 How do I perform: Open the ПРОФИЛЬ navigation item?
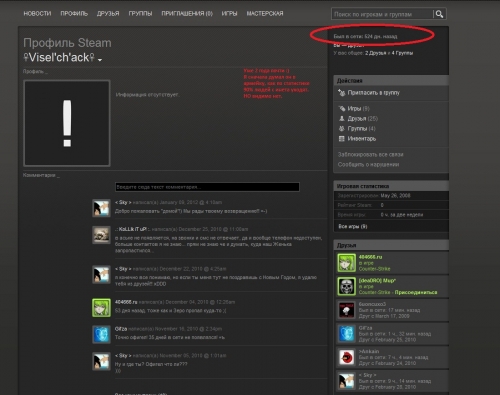point(74,14)
